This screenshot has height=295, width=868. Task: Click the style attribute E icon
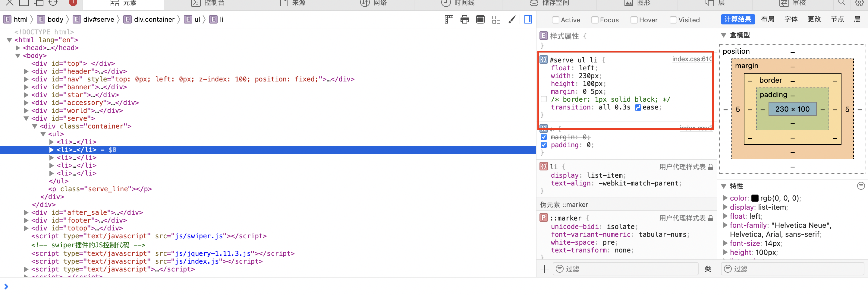(x=543, y=36)
